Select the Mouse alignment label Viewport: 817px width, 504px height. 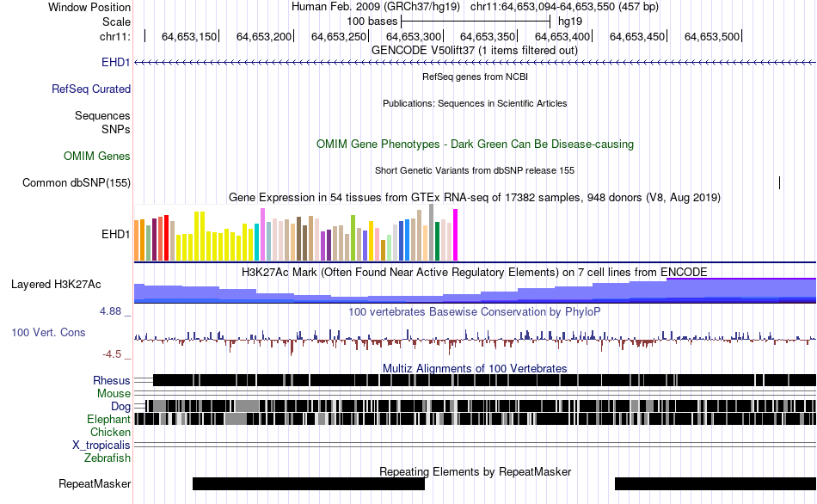click(x=114, y=394)
